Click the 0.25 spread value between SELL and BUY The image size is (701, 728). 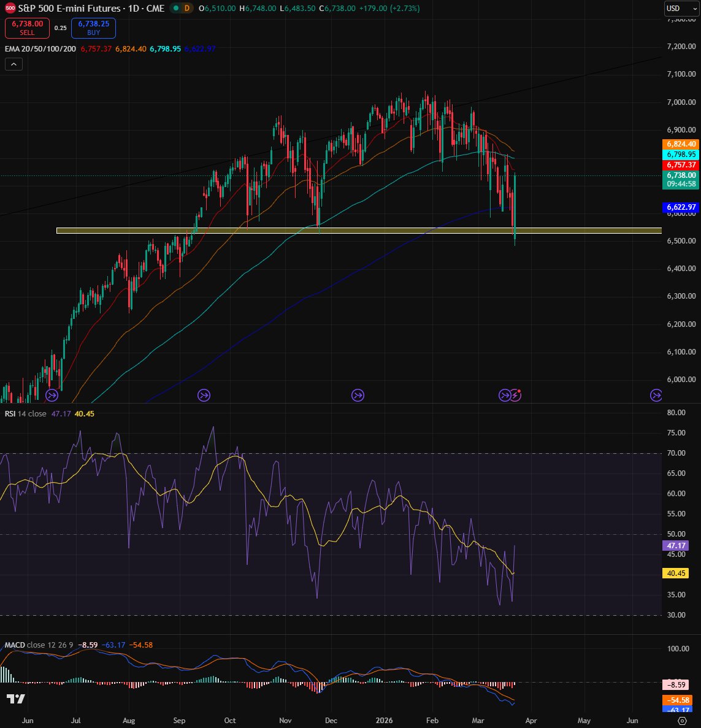coord(60,28)
